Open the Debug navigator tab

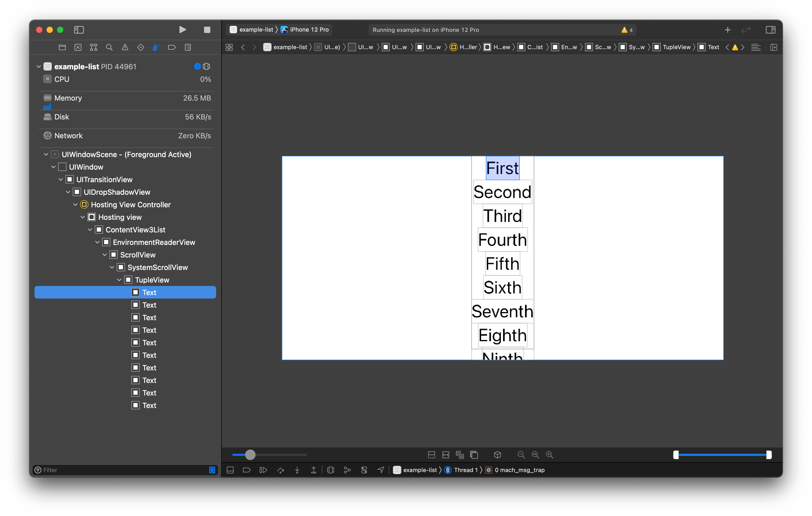(x=156, y=47)
